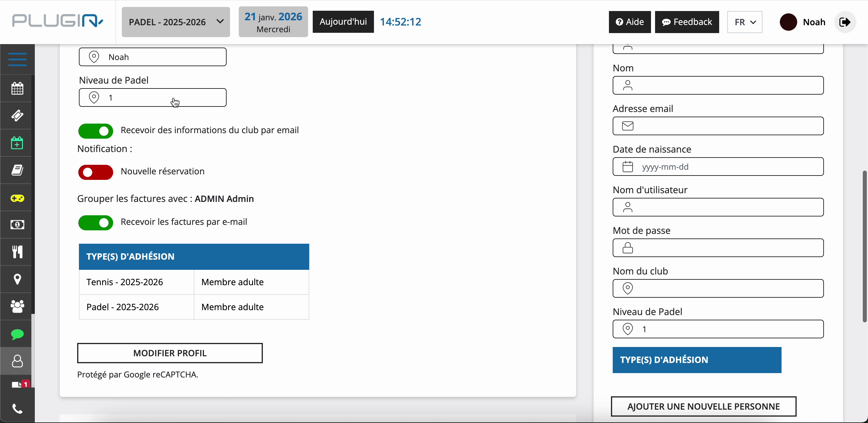Viewport: 868px width, 423px height.
Task: Click the right-side vertical scrollbar
Action: pos(865,246)
